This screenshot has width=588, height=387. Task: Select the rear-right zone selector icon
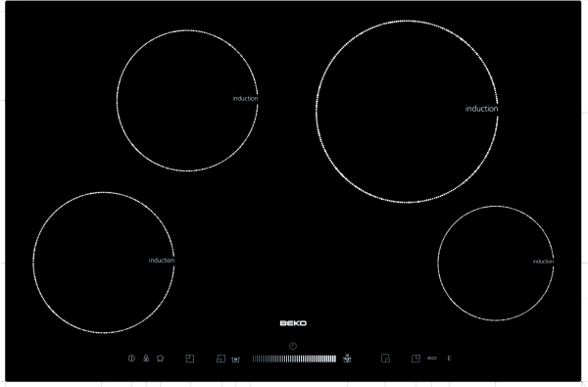coord(416,359)
